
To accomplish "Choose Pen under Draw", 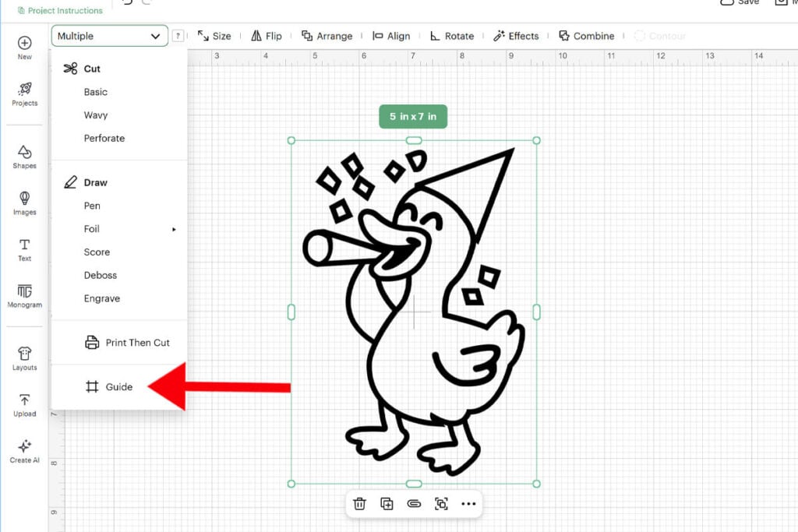I will point(92,206).
